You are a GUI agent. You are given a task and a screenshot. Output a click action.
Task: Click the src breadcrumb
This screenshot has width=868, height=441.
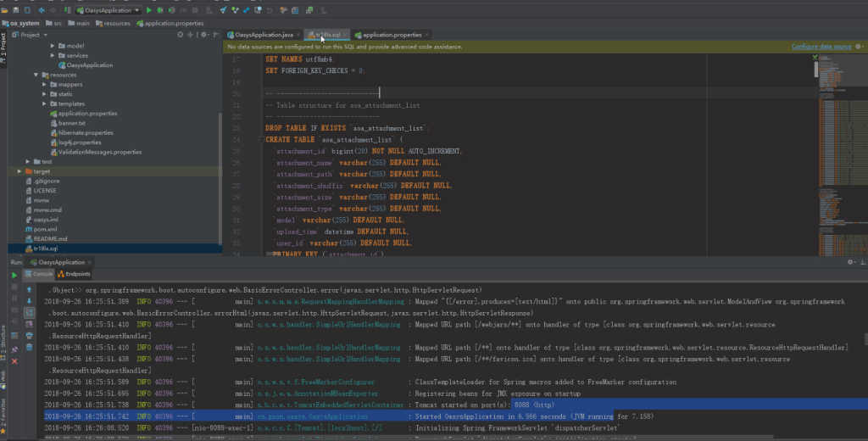(x=53, y=23)
